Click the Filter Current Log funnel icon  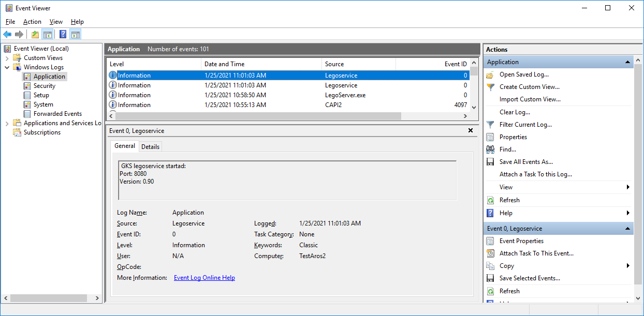490,125
